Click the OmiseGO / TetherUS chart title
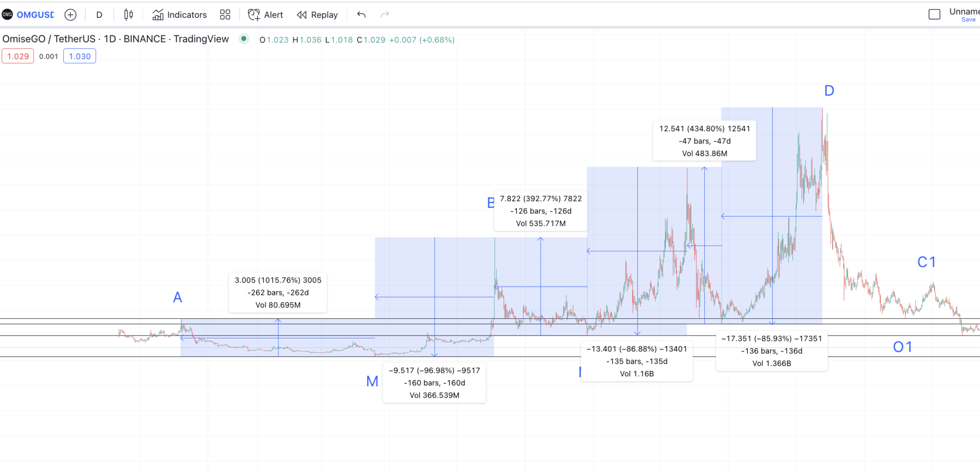Viewport: 980px width, 472px height. pyautogui.click(x=116, y=39)
